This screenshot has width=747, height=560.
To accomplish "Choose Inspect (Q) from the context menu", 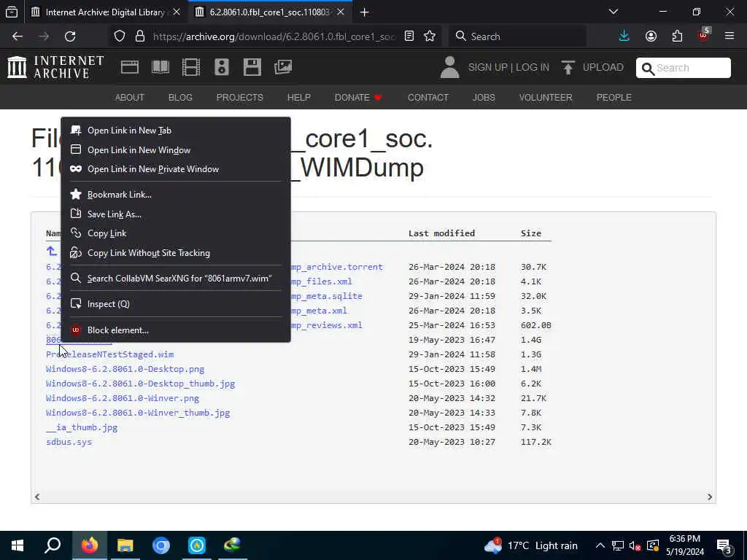I will coord(176,304).
